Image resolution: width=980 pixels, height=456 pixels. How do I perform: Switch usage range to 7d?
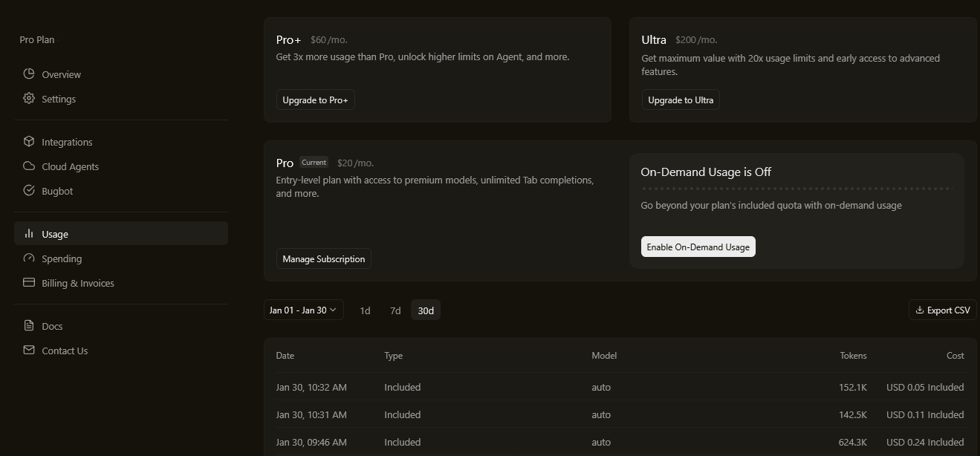(x=395, y=310)
